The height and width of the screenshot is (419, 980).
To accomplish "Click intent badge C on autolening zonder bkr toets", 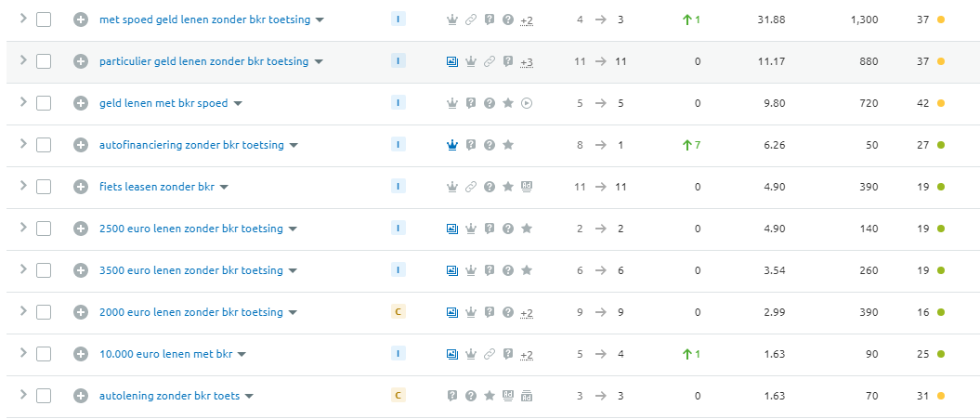I will (x=399, y=395).
